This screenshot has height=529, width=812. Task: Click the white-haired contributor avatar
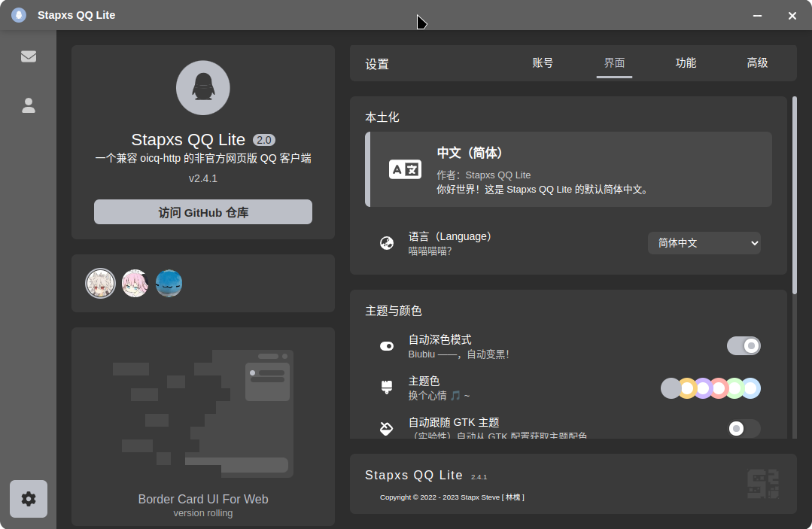click(100, 283)
